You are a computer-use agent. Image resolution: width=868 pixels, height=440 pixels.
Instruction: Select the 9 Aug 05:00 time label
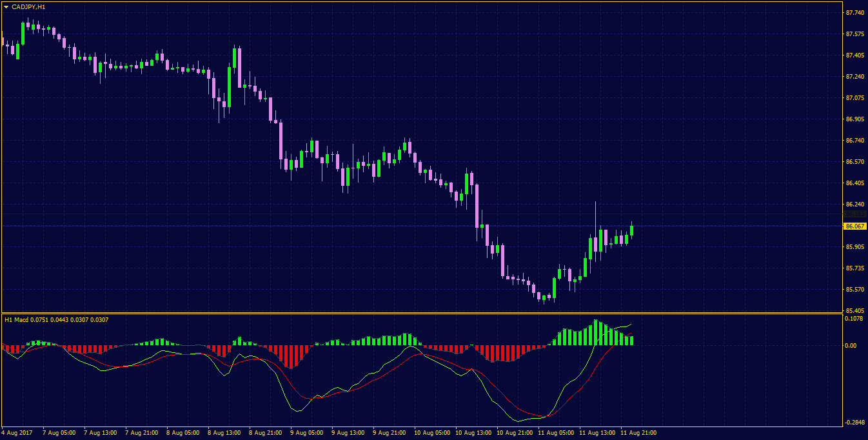tap(306, 433)
